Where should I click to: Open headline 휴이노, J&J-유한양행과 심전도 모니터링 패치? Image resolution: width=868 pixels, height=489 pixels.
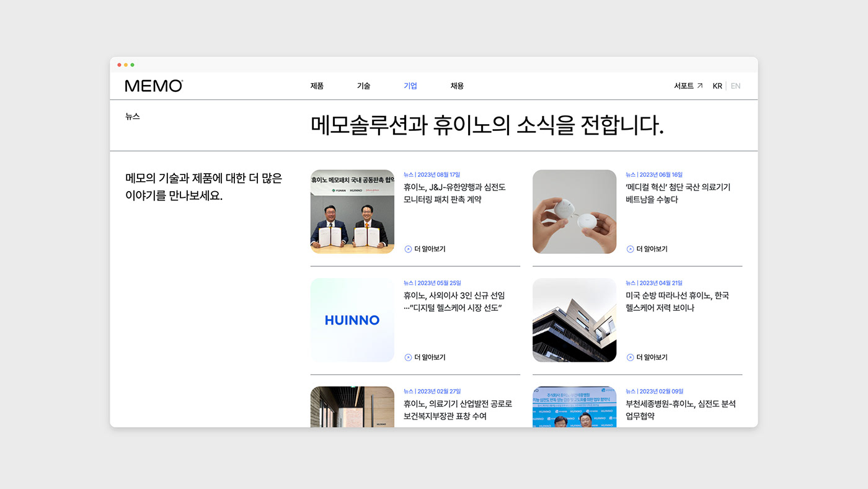(x=454, y=193)
